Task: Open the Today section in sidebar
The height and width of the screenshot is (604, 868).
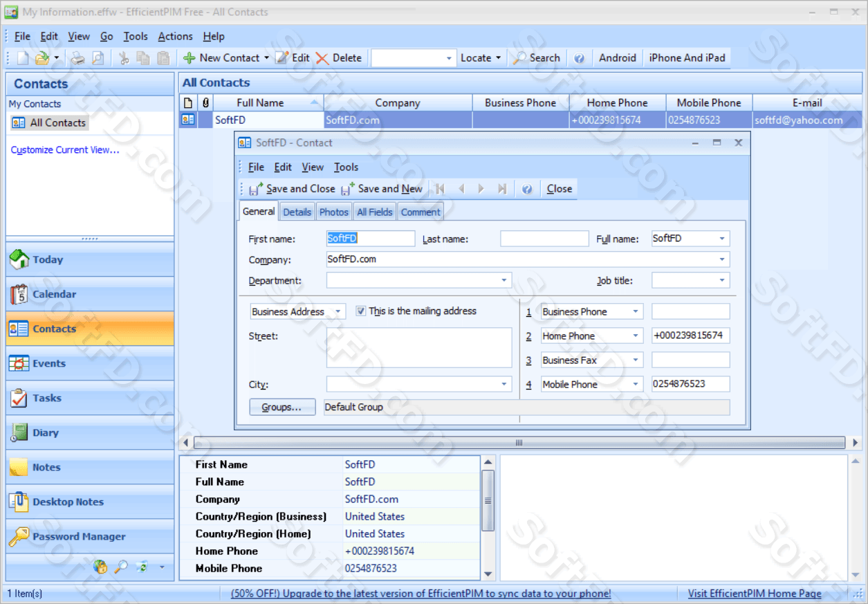Action: (x=90, y=259)
